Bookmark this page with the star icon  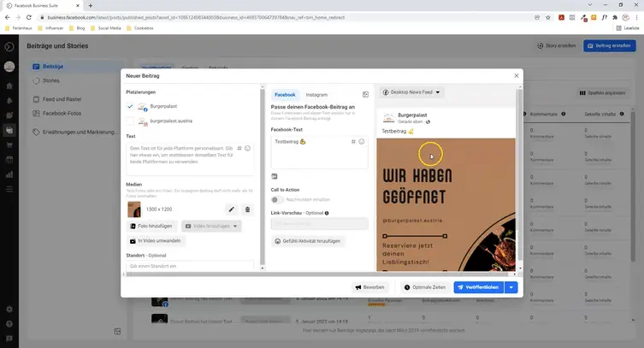point(548,18)
